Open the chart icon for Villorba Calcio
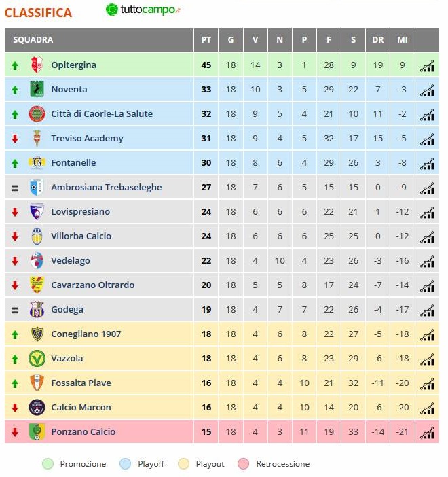Screen dimensions: 448x477 pyautogui.click(x=427, y=237)
